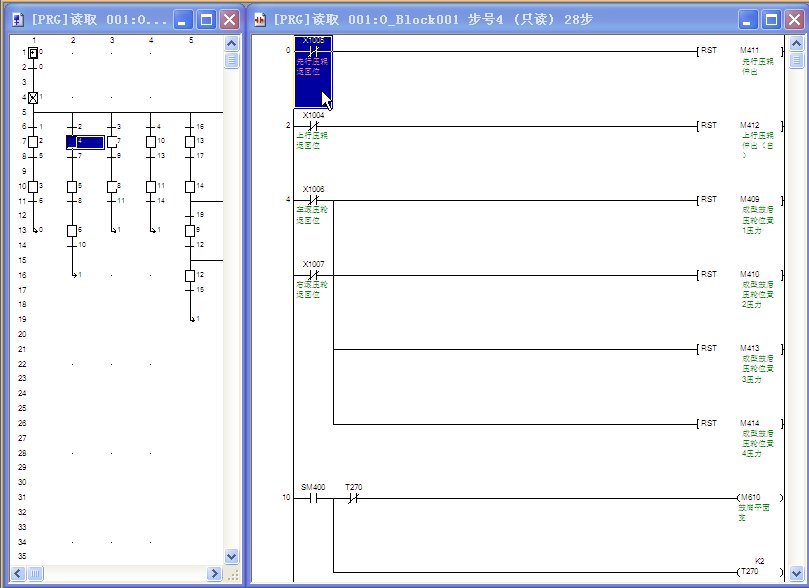The width and height of the screenshot is (809, 588).
Task: Click the jump arrow to step 1 in column 3
Action: 111,230
